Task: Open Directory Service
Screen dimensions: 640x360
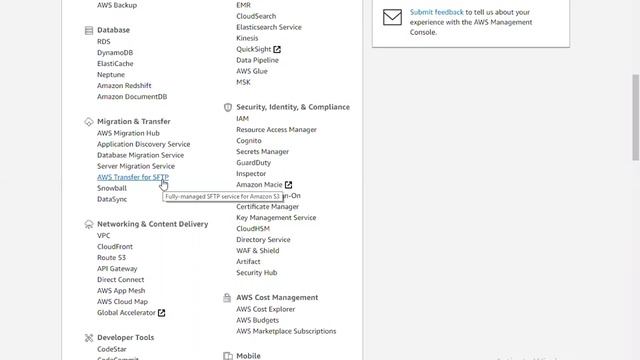Action: (263, 240)
